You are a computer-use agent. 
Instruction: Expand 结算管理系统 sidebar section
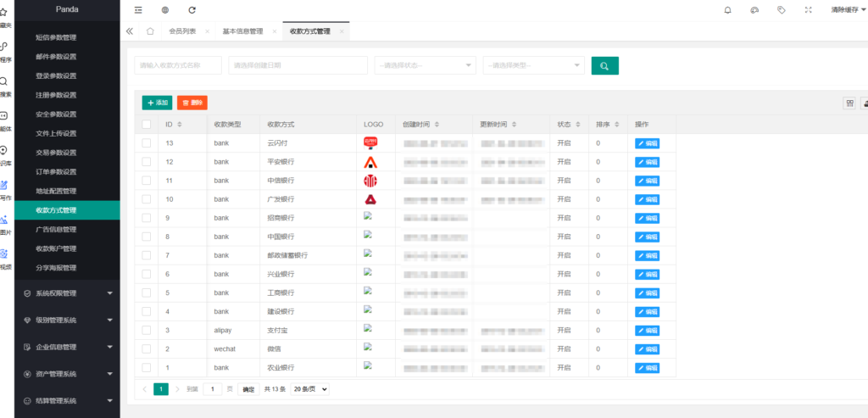click(x=67, y=400)
